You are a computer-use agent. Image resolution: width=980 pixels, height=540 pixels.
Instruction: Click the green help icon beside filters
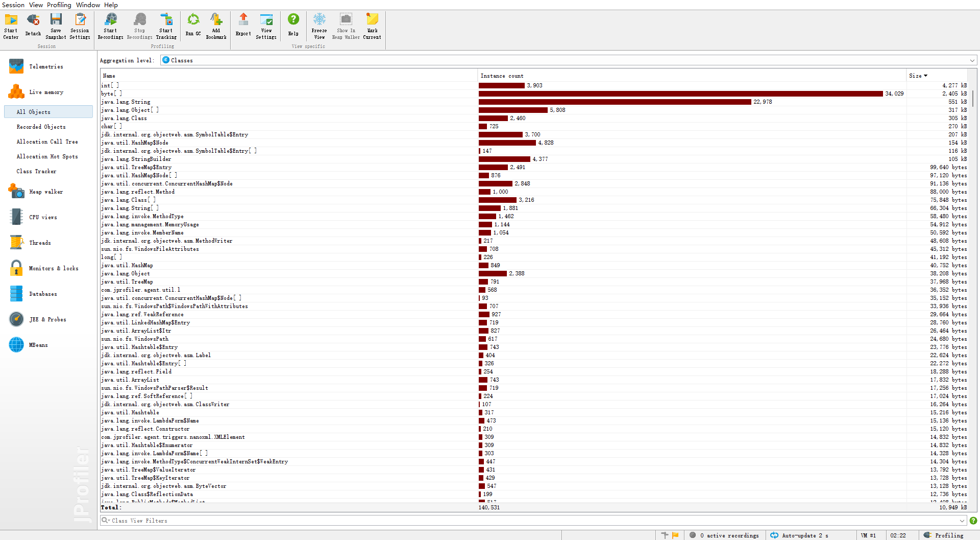click(973, 521)
